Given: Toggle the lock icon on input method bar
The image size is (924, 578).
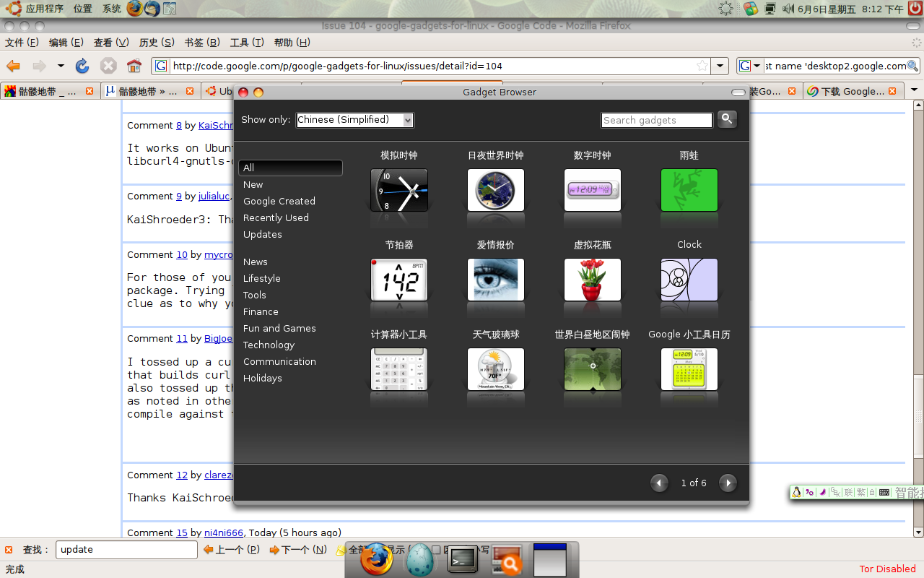Looking at the screenshot, I should [872, 492].
